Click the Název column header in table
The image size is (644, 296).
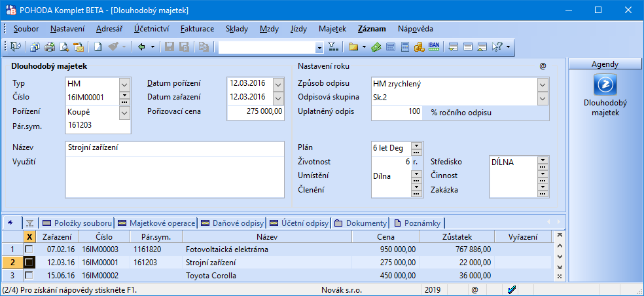(267, 237)
